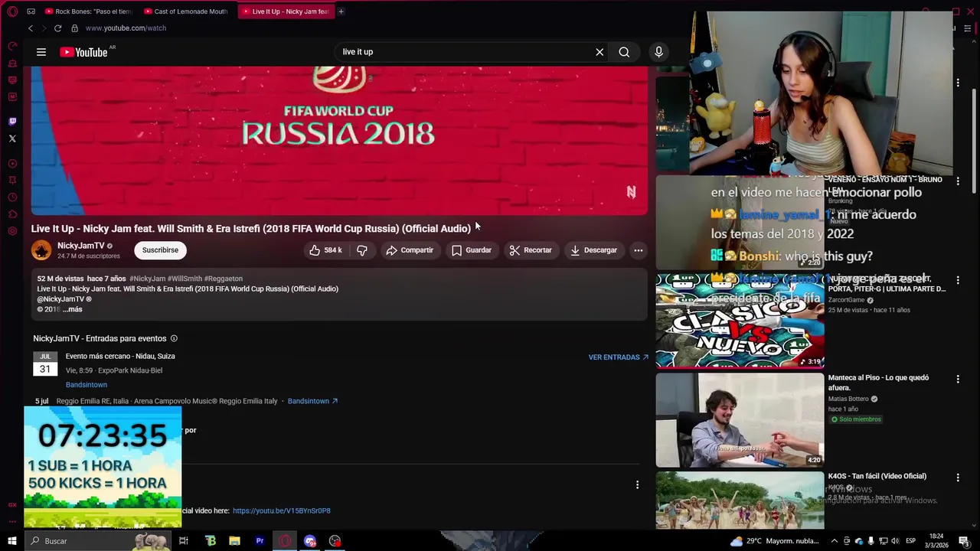Go back with the browser back arrow
980x551 pixels.
click(x=31, y=28)
